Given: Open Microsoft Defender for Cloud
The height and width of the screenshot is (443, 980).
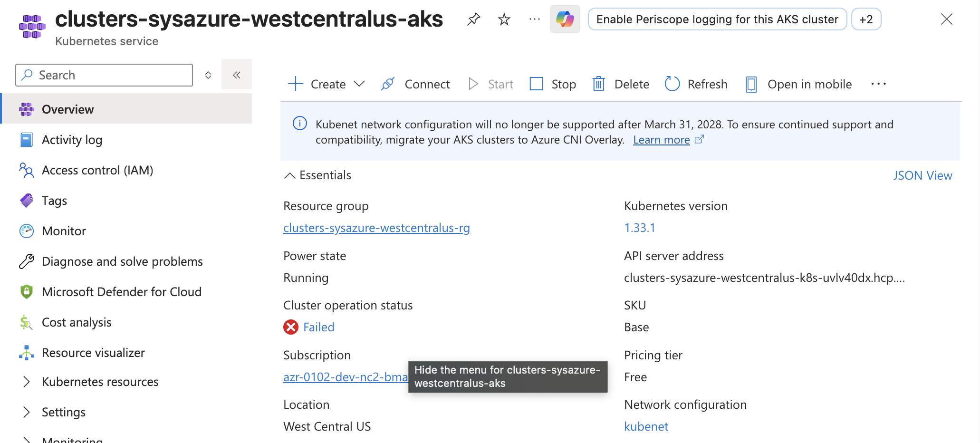Looking at the screenshot, I should point(122,291).
